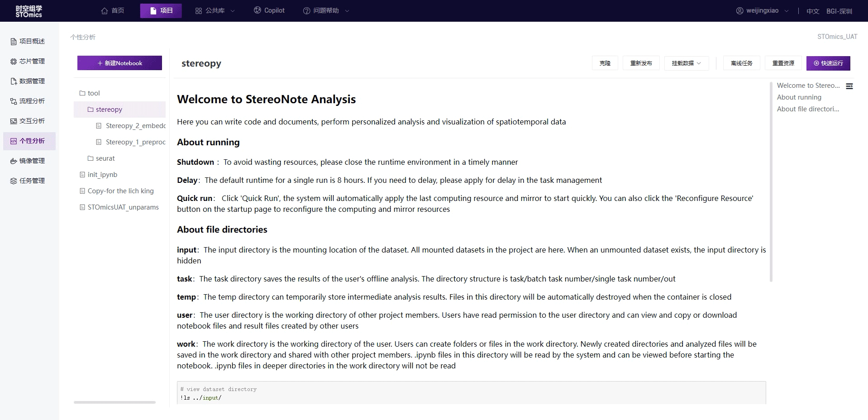Expand the 问题帮助 help menu
Image resolution: width=868 pixels, height=420 pixels.
326,11
